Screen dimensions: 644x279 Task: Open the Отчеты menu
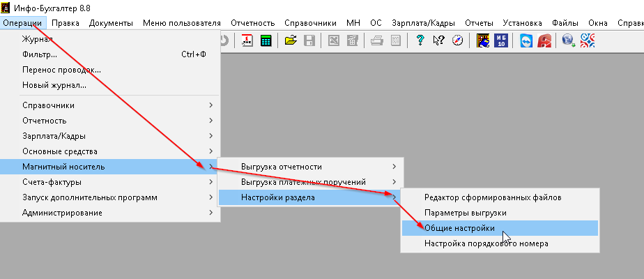click(479, 23)
